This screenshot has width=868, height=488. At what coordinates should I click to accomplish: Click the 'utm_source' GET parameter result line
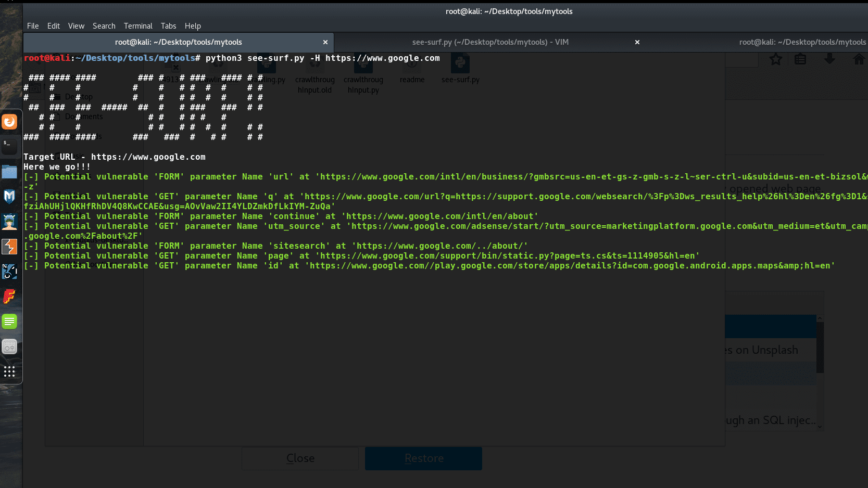point(446,231)
